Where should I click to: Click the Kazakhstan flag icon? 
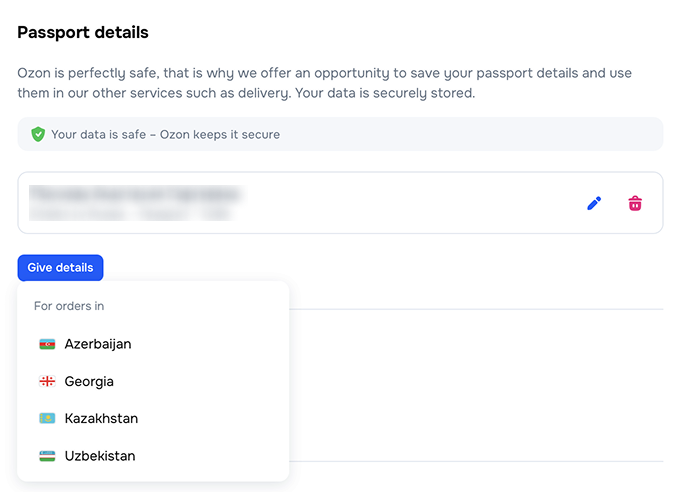47,419
